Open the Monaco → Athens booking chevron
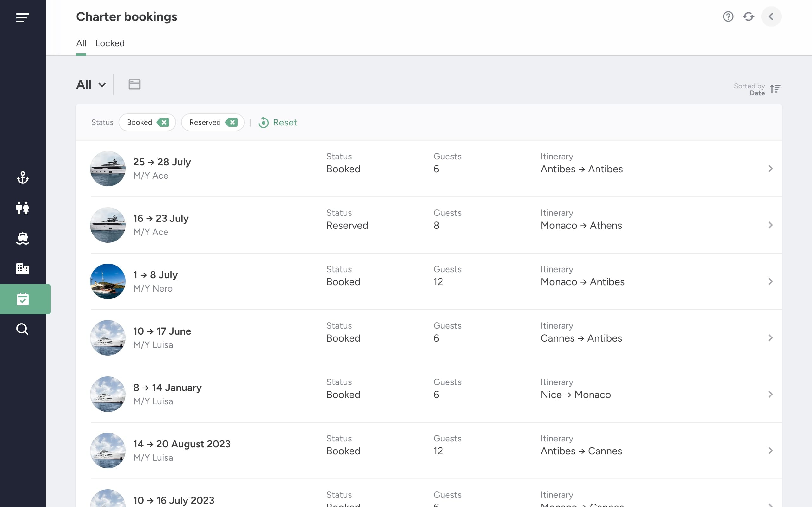 point(770,225)
